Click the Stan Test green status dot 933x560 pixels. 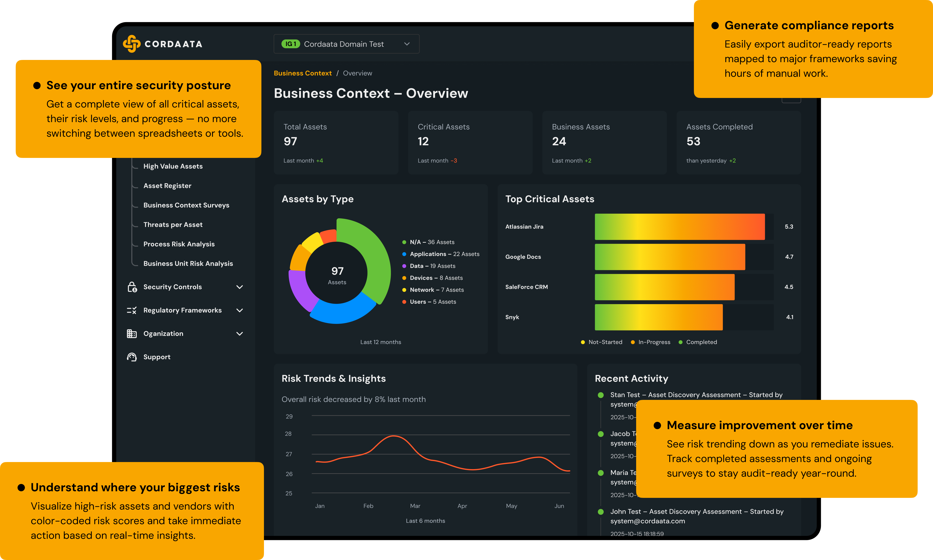point(601,395)
